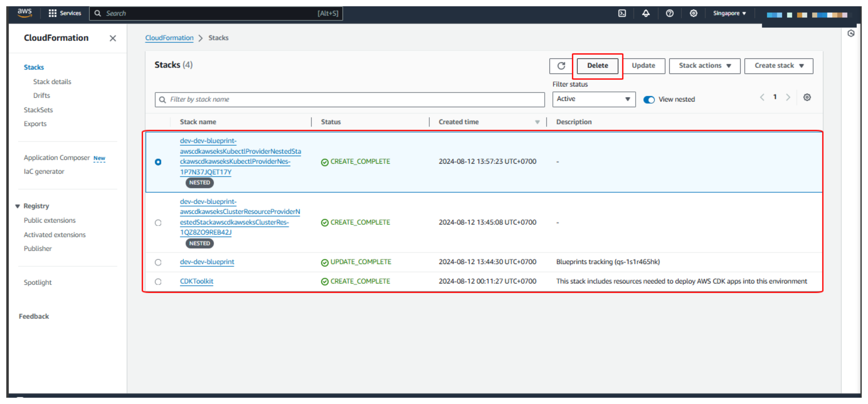Open the ClusterResourceProvider nested stack link
Viewport: 868px width, 404px height.
240,217
